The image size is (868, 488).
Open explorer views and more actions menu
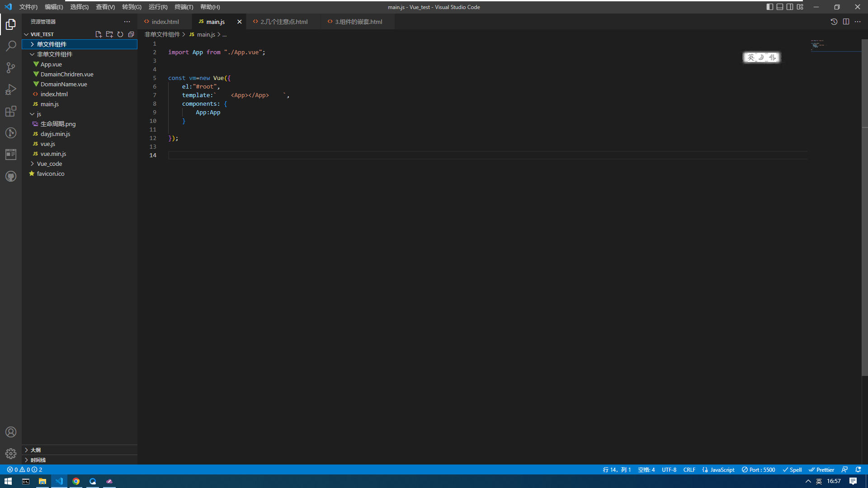point(127,22)
